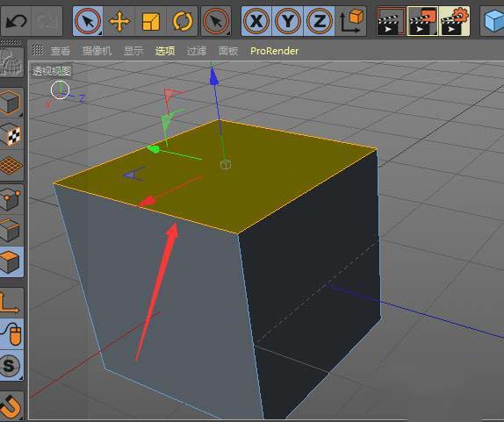The width and height of the screenshot is (504, 422).
Task: Render to Picture Viewer icon
Action: pos(422,21)
